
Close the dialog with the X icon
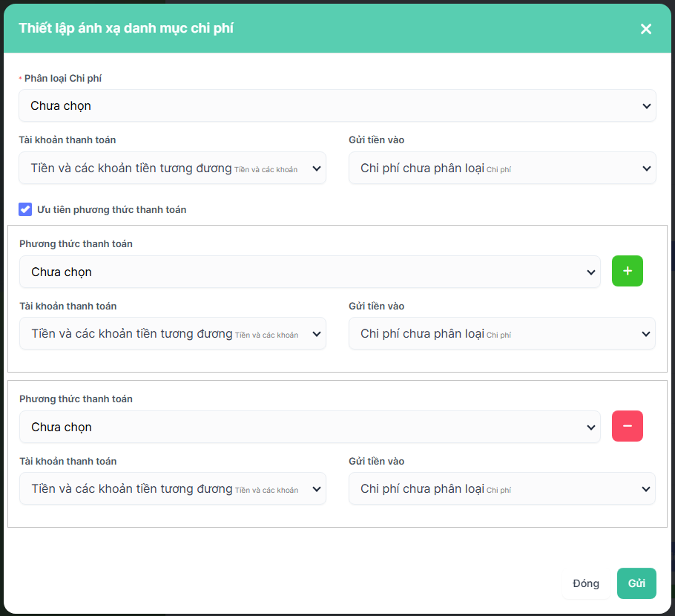(645, 29)
